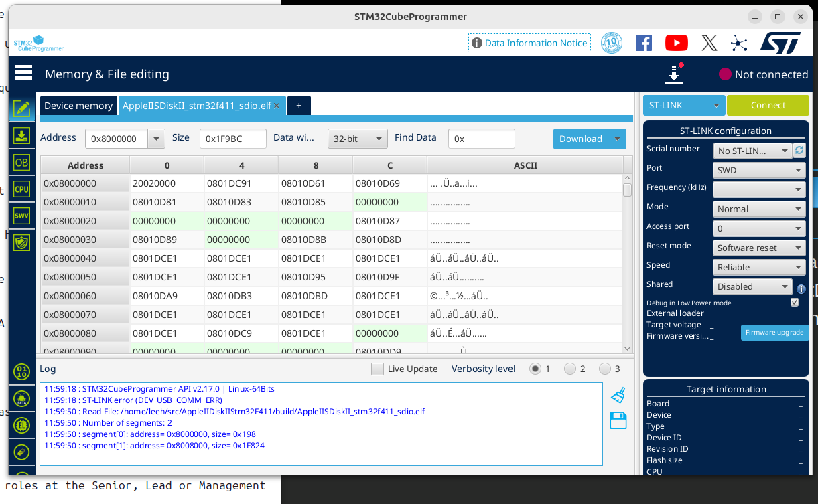Viewport: 818px width, 504px height.
Task: Open the Port SWD dropdown
Action: tap(758, 170)
